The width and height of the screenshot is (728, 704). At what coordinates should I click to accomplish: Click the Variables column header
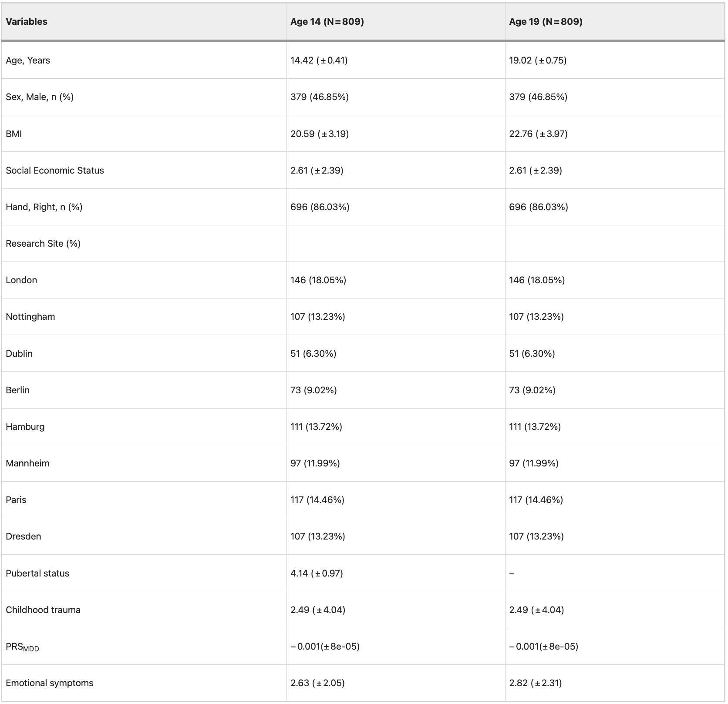[27, 22]
